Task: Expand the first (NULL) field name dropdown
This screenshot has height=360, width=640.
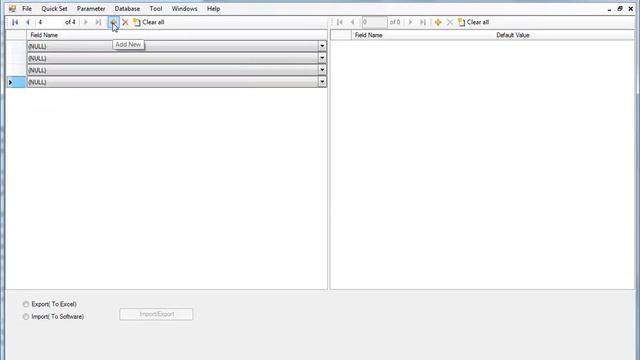Action: tap(322, 46)
